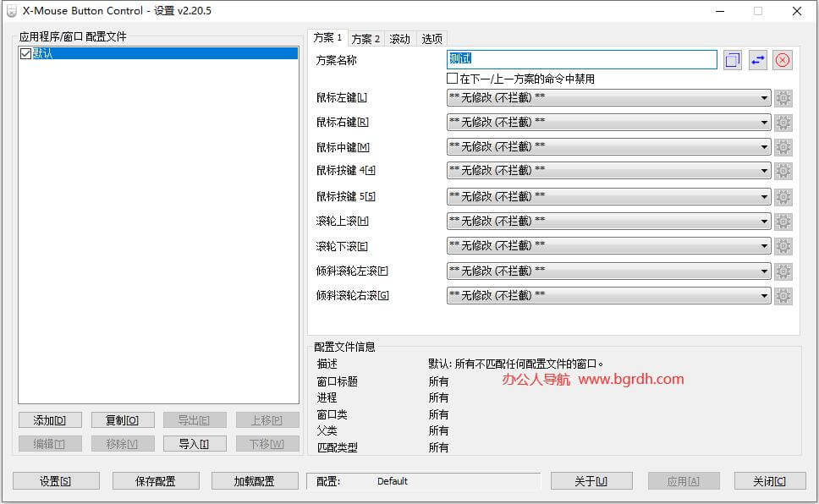Screen dimensions: 819x504
Task: Click the gear icon next to 鼠标中键
Action: pos(783,147)
